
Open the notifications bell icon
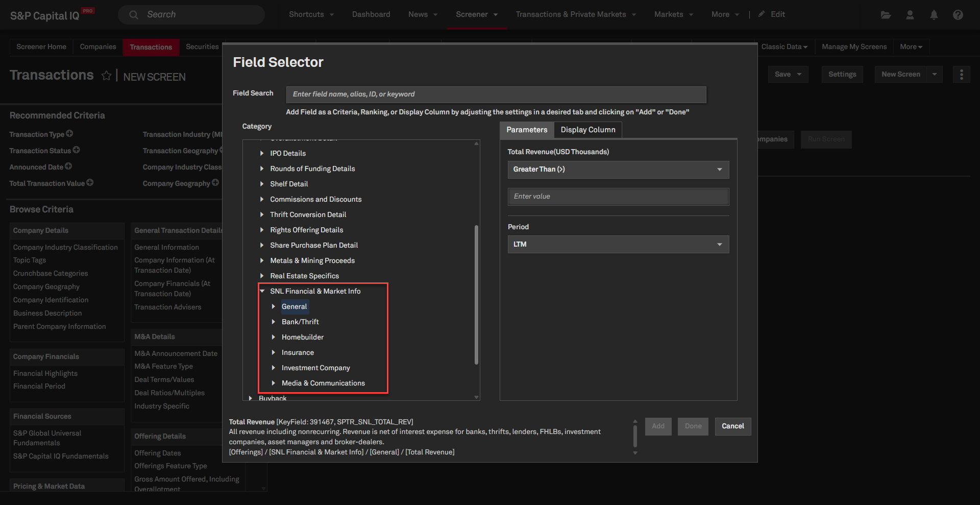coord(934,15)
